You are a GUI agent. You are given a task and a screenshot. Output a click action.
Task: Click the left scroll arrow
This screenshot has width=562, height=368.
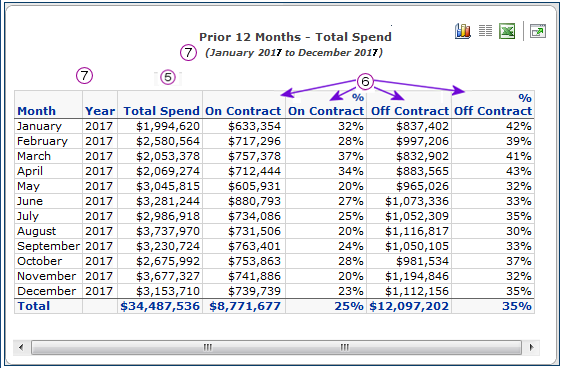(21, 347)
